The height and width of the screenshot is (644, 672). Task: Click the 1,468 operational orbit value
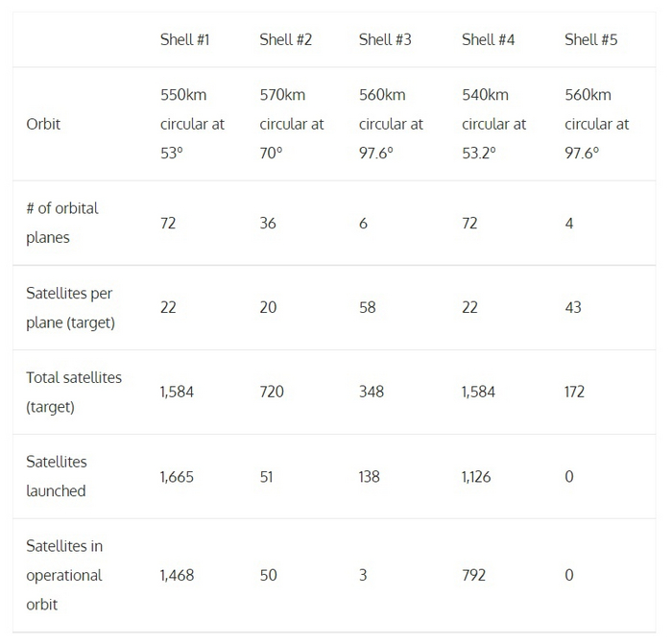(177, 575)
